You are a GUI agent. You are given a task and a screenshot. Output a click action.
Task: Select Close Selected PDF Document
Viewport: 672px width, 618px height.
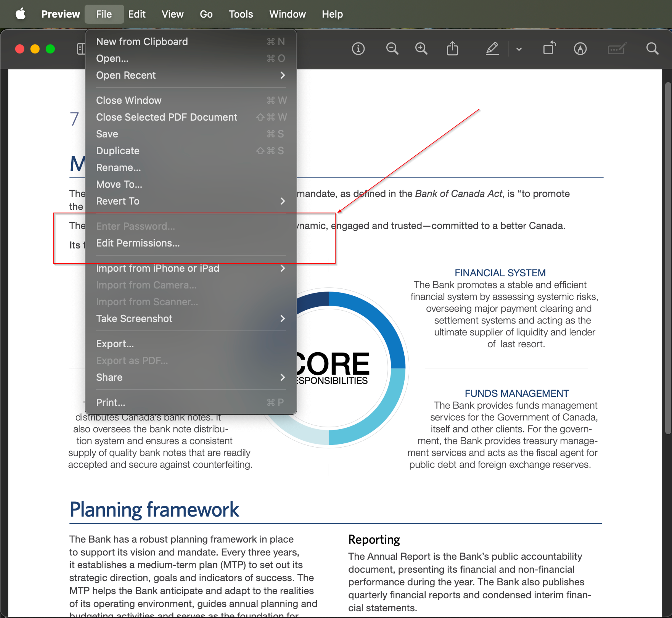[191, 117]
